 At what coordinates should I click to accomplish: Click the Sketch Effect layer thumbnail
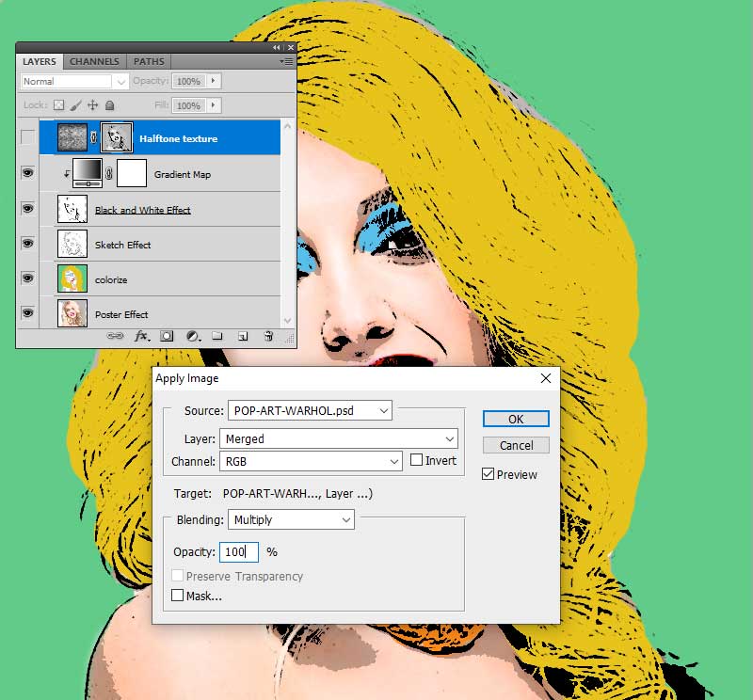[x=72, y=244]
